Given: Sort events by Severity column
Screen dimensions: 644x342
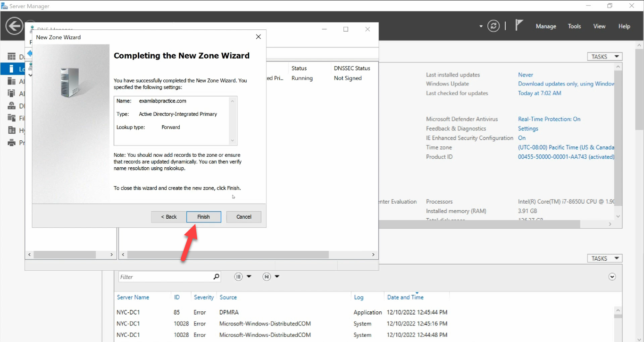Looking at the screenshot, I should pos(204,297).
